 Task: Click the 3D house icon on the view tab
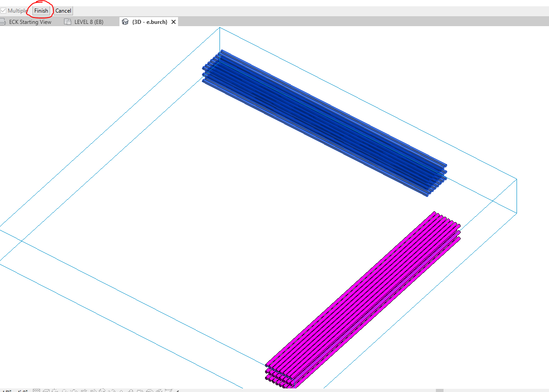pyautogui.click(x=125, y=21)
